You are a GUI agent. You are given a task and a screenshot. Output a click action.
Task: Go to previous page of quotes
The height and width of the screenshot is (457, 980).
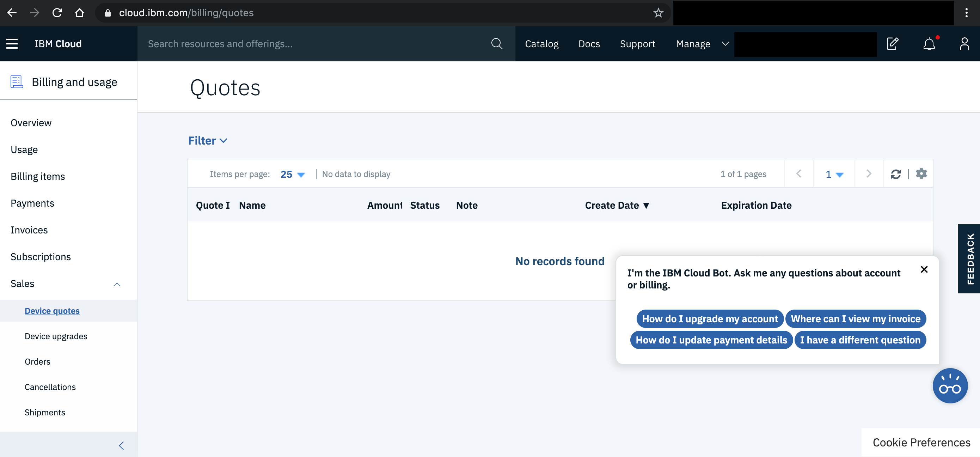coord(798,173)
